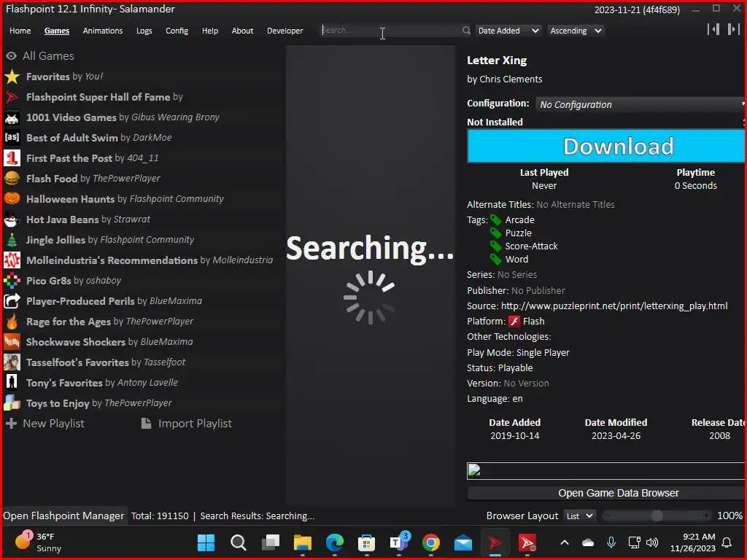The image size is (747, 560).
Task: Click the First Past the Post icon
Action: pyautogui.click(x=12, y=158)
